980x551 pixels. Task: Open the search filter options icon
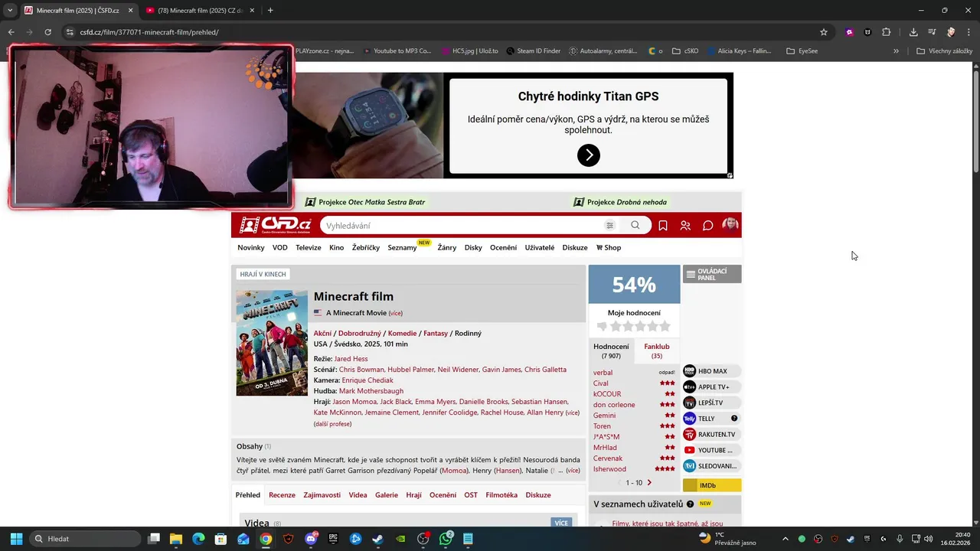click(x=609, y=226)
